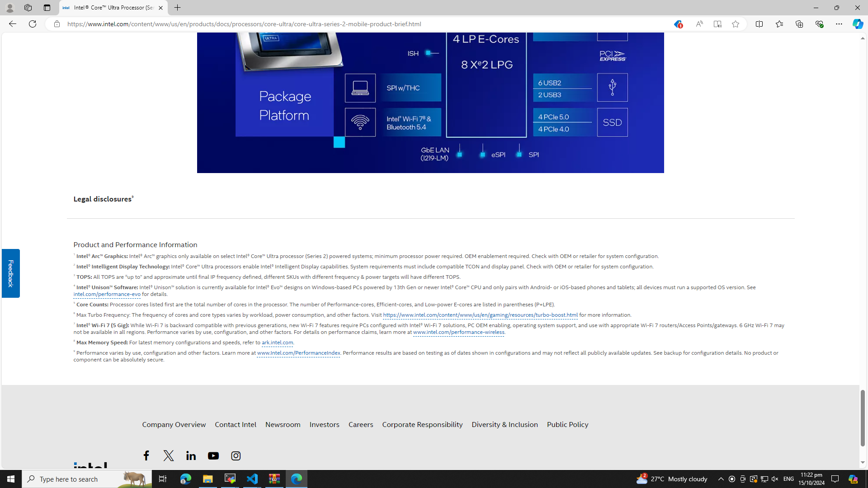868x488 pixels.
Task: Open the Copilot sidebar icon
Action: click(858, 24)
